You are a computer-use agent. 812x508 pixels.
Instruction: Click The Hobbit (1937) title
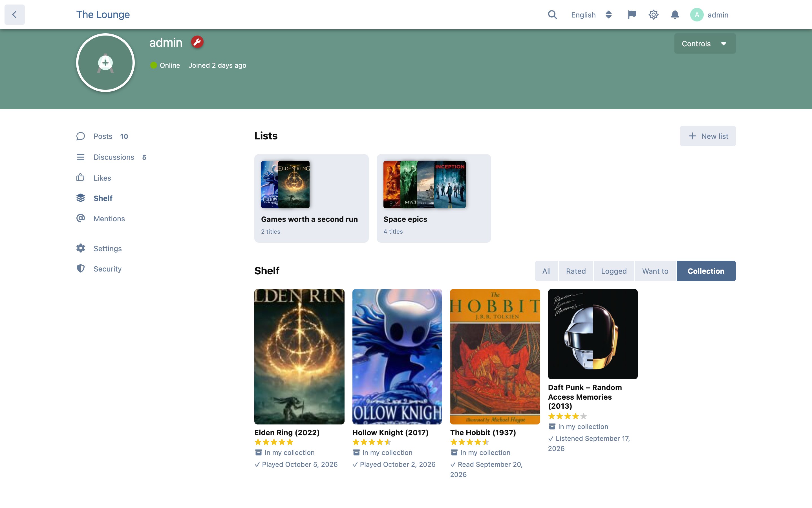pos(483,432)
